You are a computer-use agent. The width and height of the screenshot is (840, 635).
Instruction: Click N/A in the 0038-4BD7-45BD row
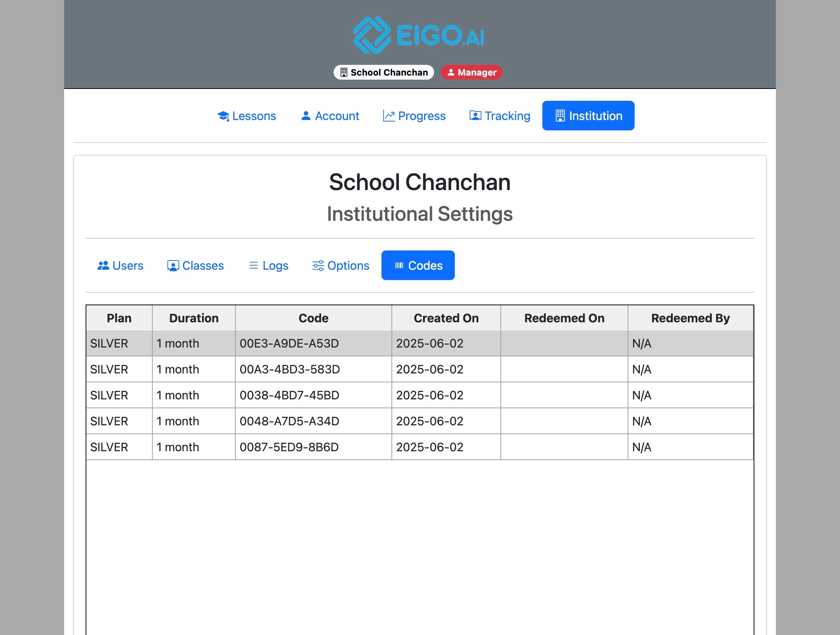(642, 396)
